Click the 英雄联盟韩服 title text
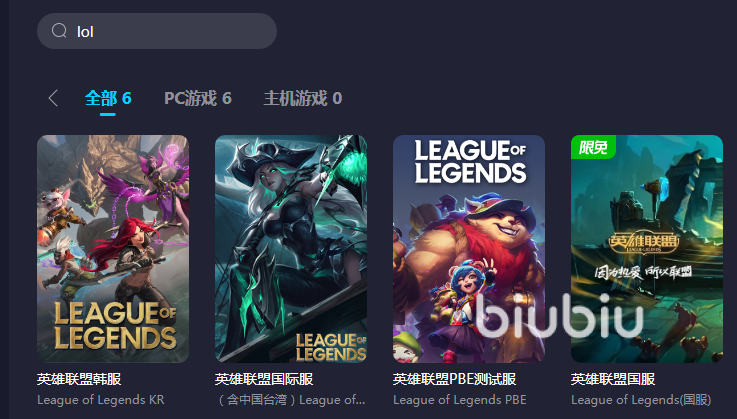This screenshot has height=419, width=737. click(79, 379)
